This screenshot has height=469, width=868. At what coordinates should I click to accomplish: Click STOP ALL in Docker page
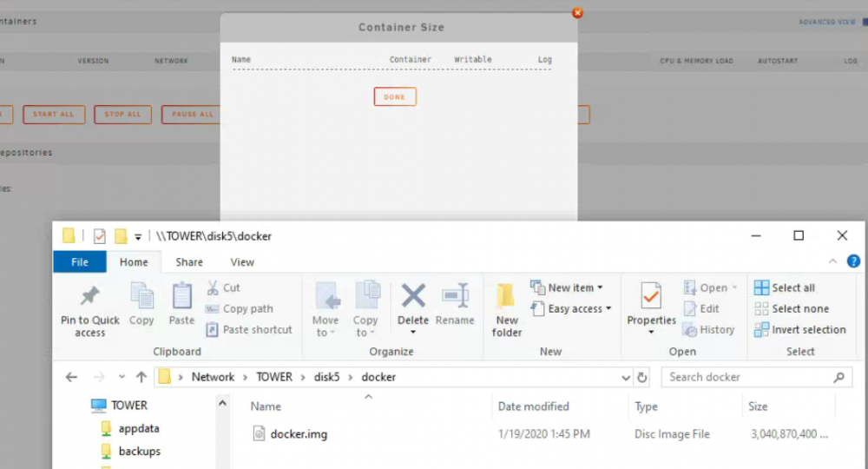click(123, 115)
